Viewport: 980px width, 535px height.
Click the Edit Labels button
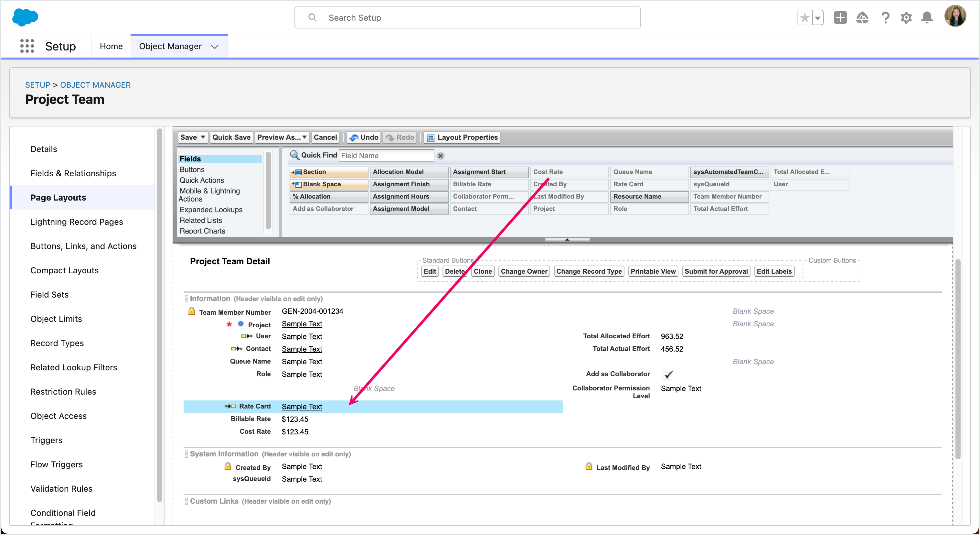[774, 271]
